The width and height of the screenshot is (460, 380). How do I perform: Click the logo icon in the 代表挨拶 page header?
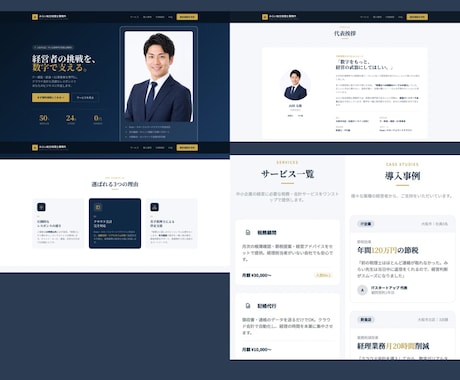coord(265,17)
